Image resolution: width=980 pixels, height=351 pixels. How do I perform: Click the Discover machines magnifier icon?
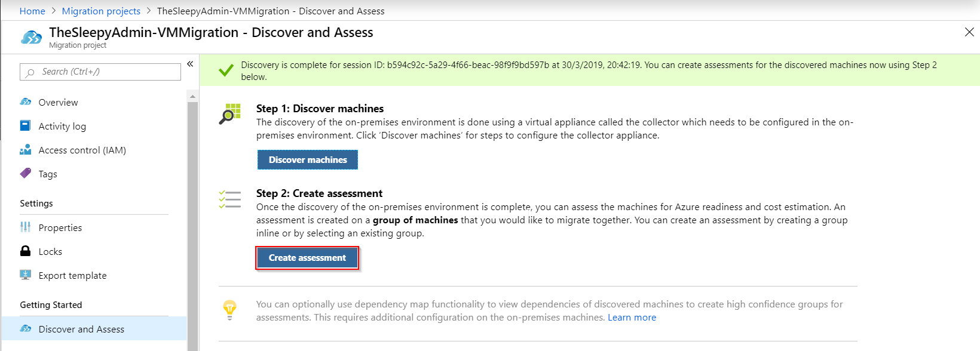(x=229, y=113)
